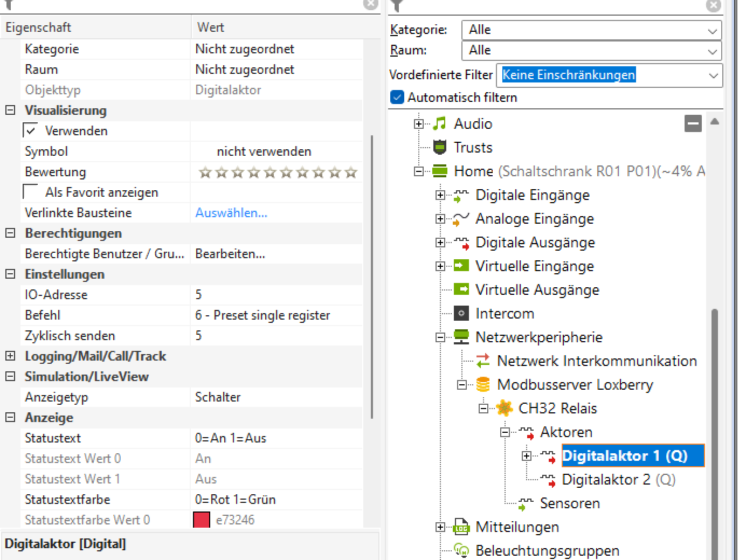Click the Modbusserver Loxberry database icon
Image resolution: width=739 pixels, height=560 pixels.
(483, 384)
